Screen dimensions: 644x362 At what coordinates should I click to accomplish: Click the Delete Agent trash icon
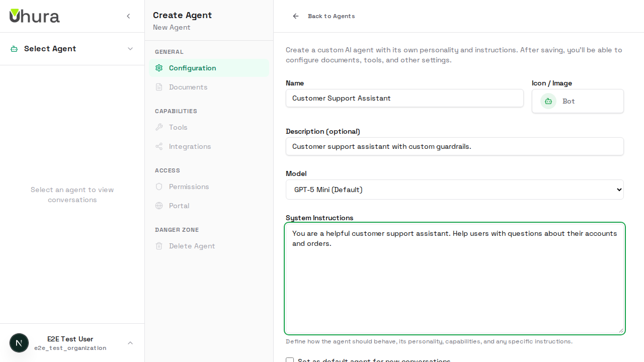[159, 246]
